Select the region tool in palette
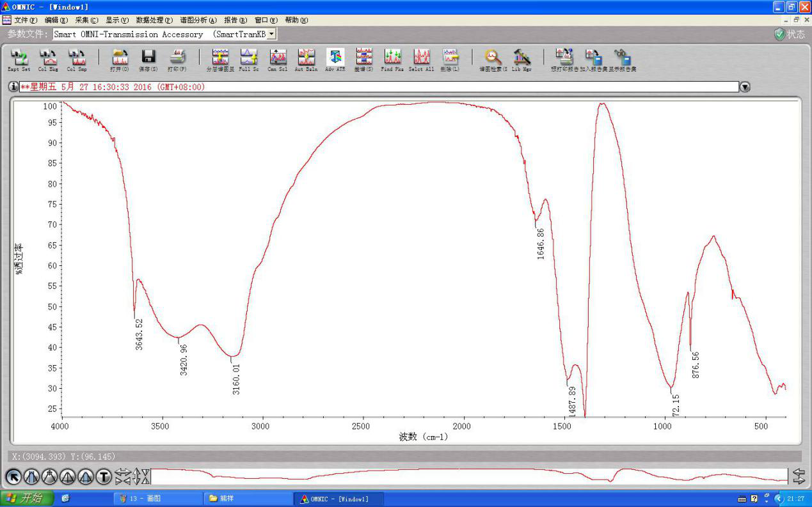This screenshot has height=507, width=812. point(31,476)
